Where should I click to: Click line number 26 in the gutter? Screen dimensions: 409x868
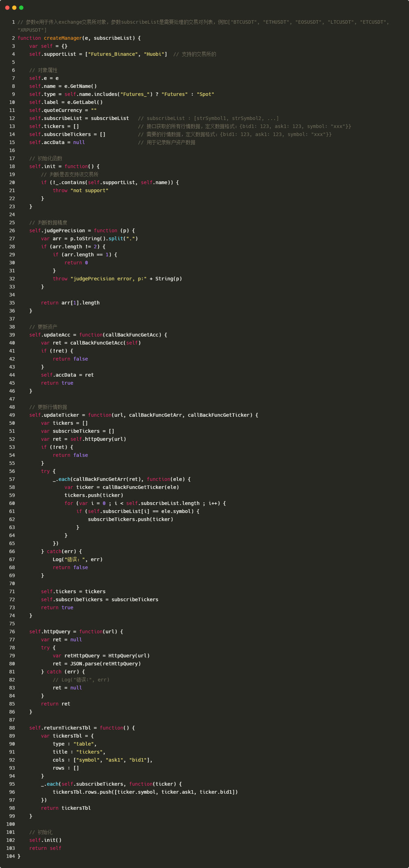12,231
